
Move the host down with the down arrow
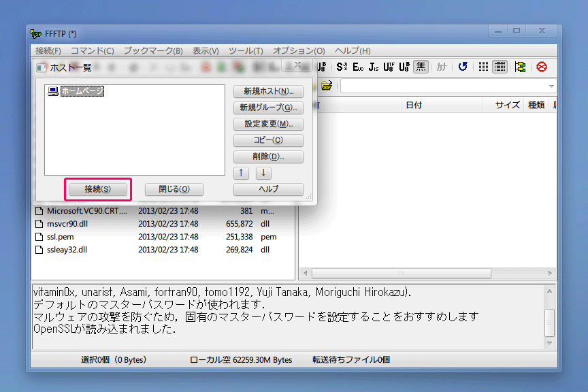tap(263, 173)
